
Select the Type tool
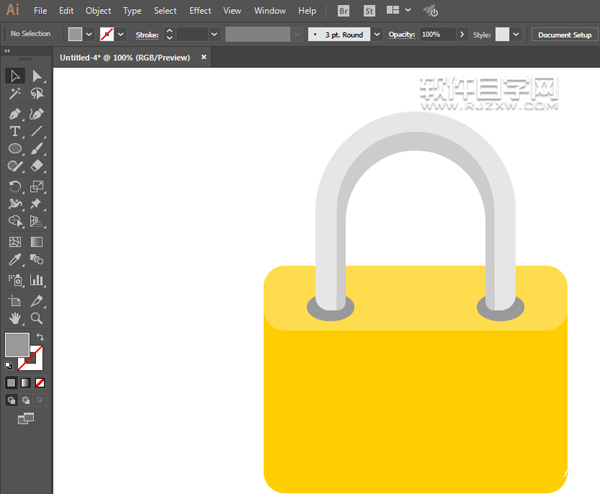coord(15,131)
